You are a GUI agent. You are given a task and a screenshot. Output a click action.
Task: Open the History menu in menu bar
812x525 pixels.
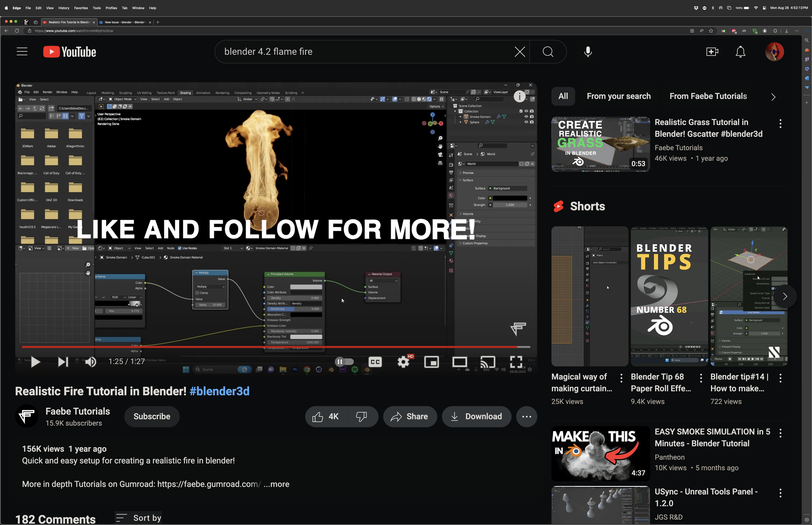[x=64, y=8]
